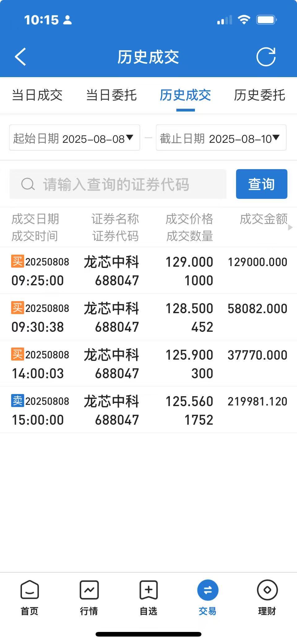Open the 自选 watchlist icon
The width and height of the screenshot is (297, 644).
148,590
